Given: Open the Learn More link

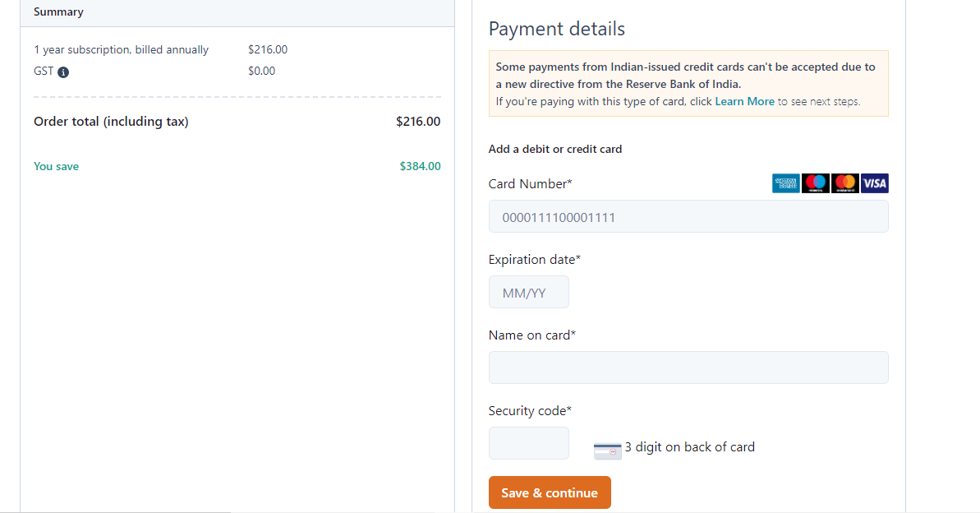Looking at the screenshot, I should 744,102.
